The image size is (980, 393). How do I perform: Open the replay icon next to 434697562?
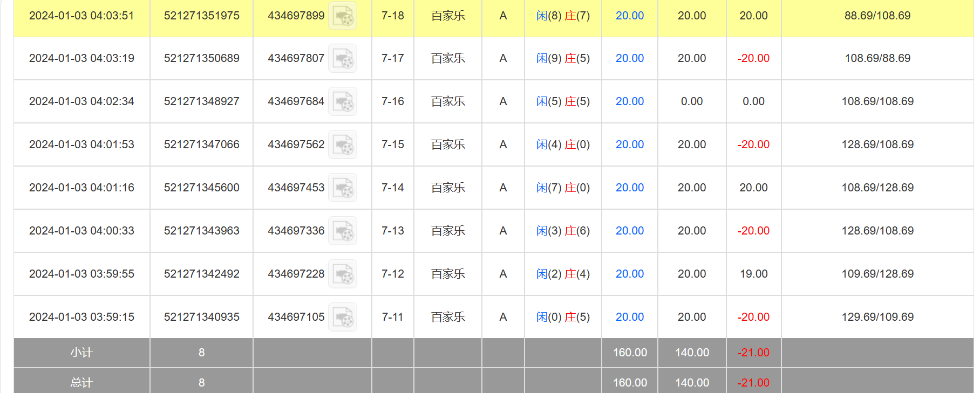343,144
